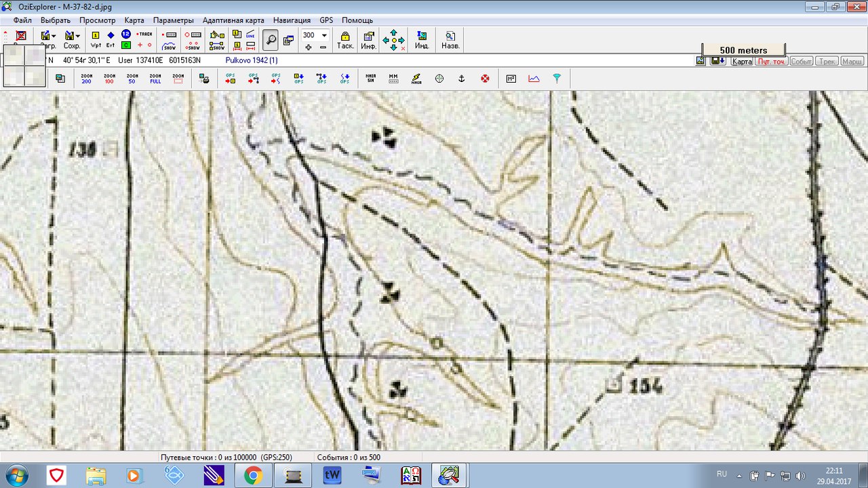The image size is (868, 488).
Task: Open Google Chrome from the taskbar
Action: [253, 476]
